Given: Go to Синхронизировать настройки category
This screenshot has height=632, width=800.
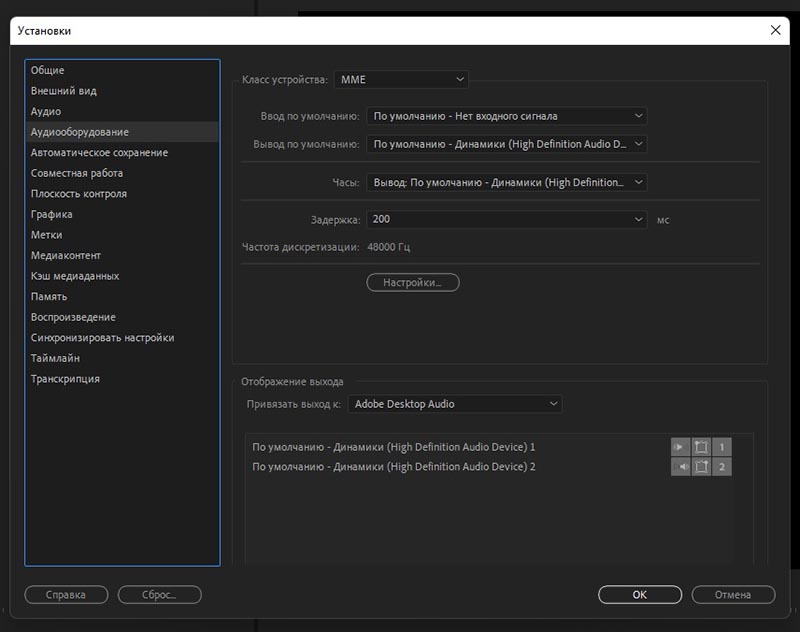Looking at the screenshot, I should coord(122,338).
